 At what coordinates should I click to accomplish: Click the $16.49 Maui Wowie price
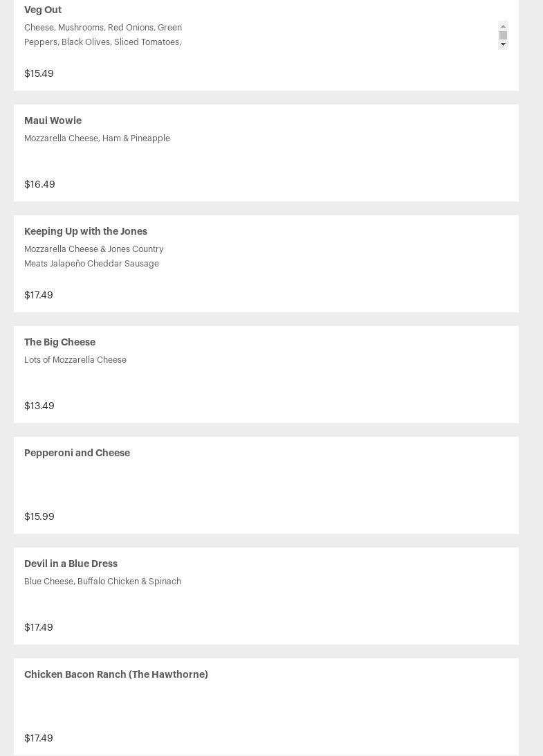(39, 184)
